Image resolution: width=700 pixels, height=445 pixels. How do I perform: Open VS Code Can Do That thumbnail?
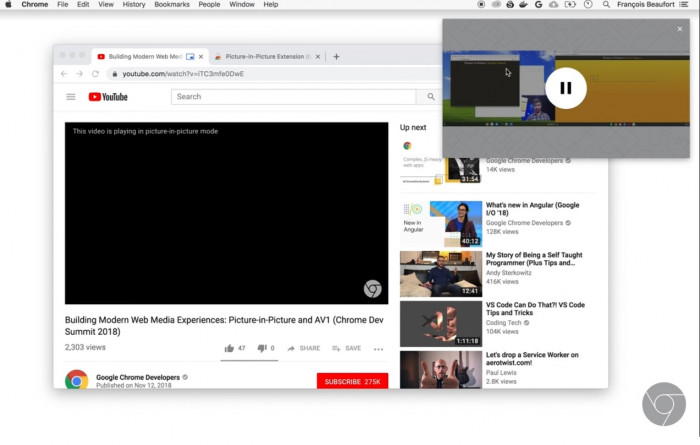[x=441, y=324]
